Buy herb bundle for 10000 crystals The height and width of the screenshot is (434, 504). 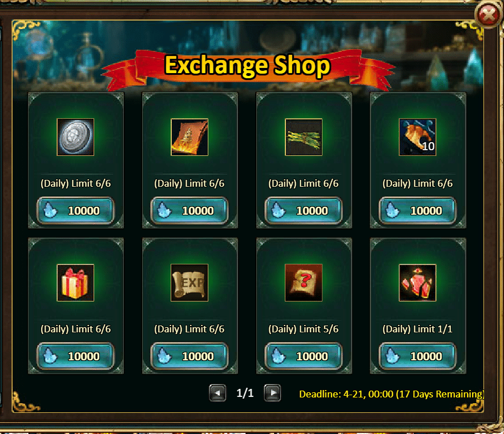[304, 211]
